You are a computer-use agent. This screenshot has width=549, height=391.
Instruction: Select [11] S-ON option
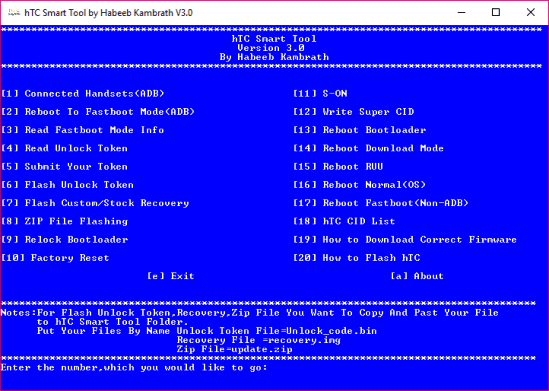[x=320, y=93]
